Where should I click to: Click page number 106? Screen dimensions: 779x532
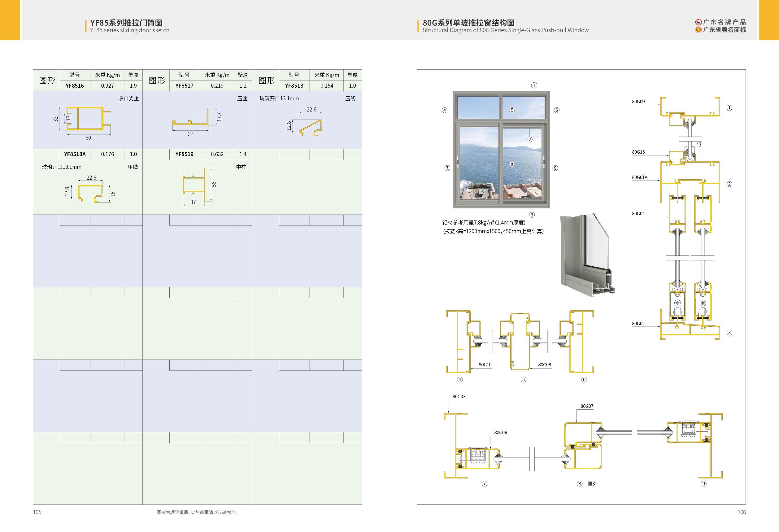click(x=742, y=512)
